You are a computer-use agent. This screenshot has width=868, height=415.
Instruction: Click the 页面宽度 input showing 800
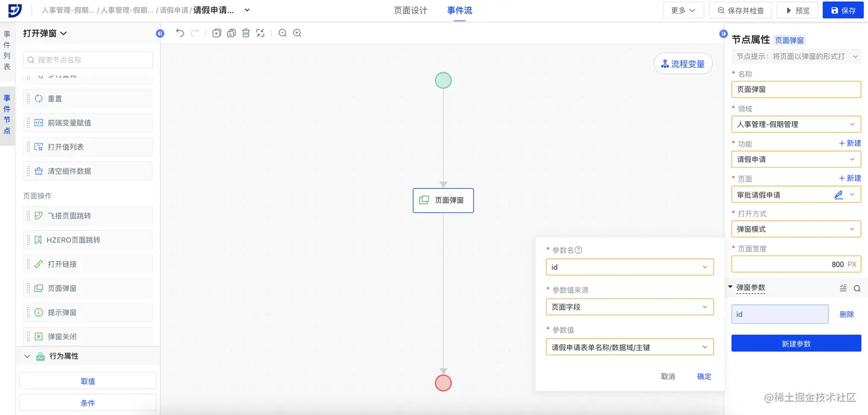(796, 264)
